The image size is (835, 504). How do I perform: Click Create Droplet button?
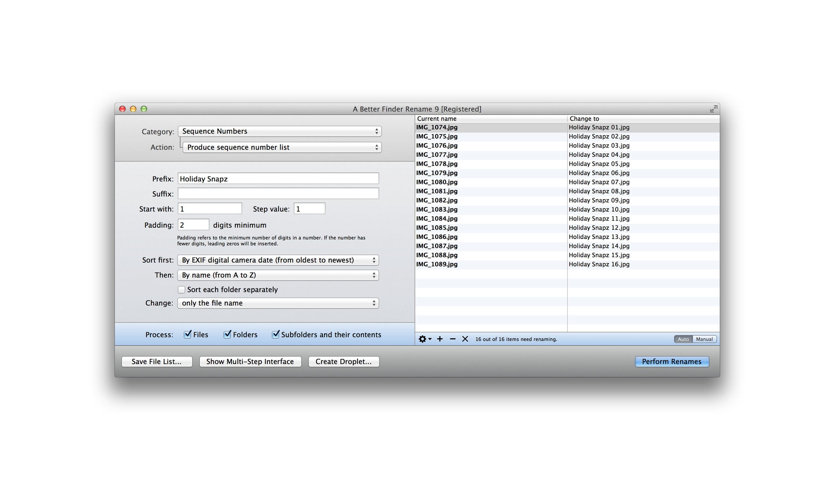pos(344,361)
